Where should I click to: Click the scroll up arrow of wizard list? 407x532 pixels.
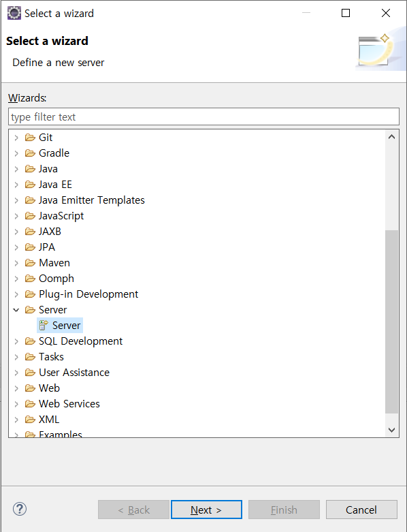[x=392, y=137]
